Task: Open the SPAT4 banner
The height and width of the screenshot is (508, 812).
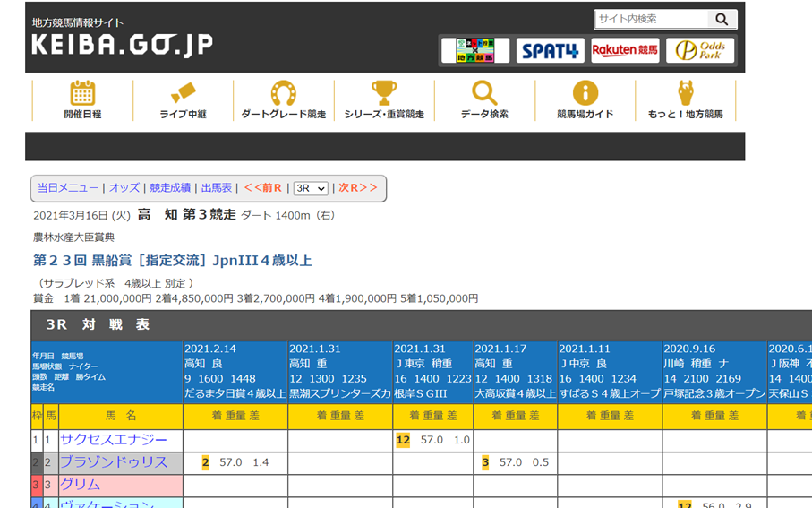Action: (550, 51)
